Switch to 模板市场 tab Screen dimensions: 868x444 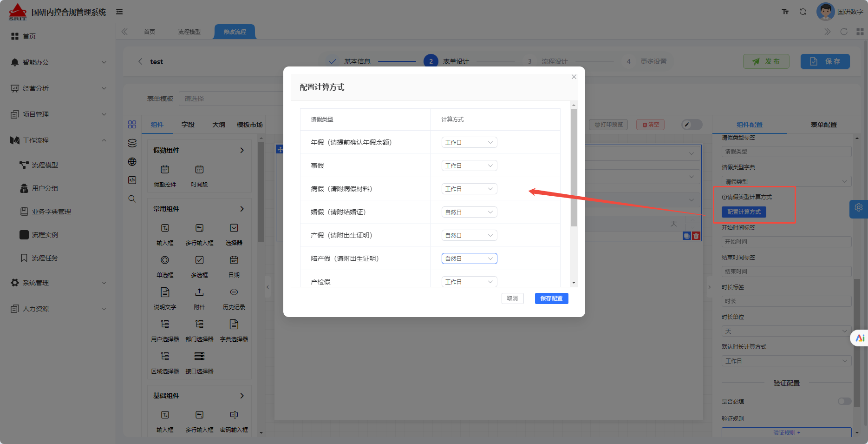tap(250, 125)
